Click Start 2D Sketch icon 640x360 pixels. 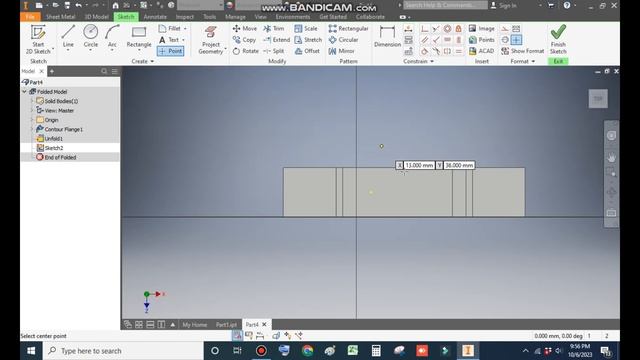[x=38, y=39]
